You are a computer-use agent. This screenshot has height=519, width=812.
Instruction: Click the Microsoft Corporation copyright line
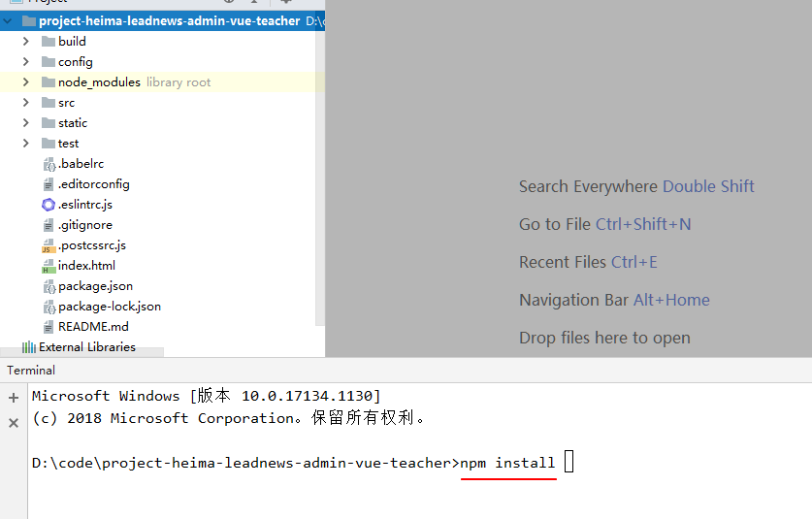tap(228, 417)
